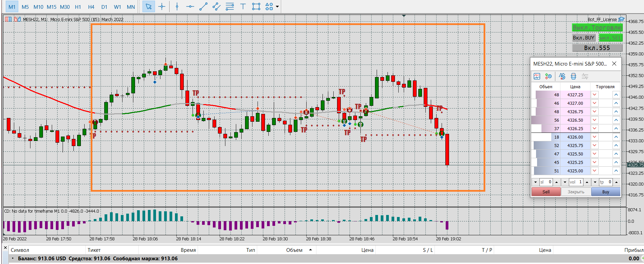Switch chart to M15 timeframe
Screen dimensions: 644x264
click(x=51, y=7)
